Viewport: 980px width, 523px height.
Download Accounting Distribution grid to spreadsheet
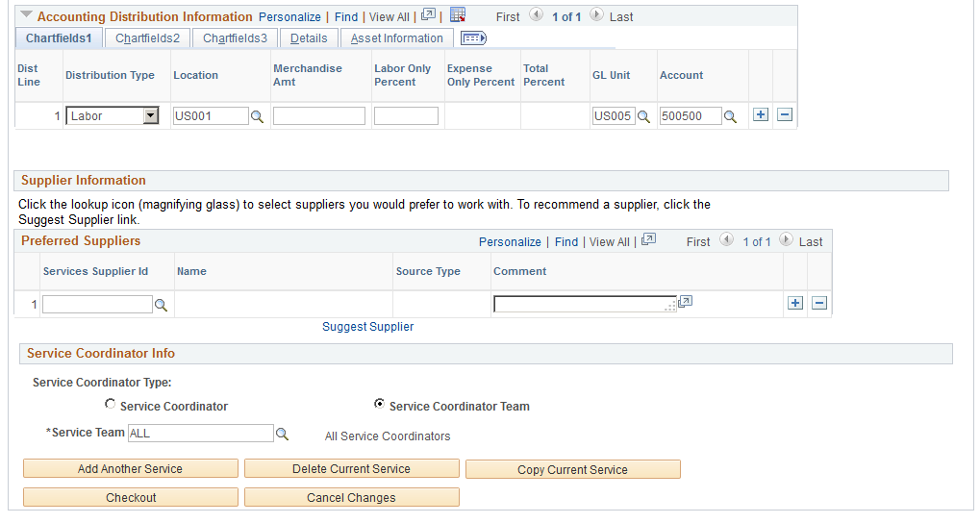pyautogui.click(x=458, y=15)
